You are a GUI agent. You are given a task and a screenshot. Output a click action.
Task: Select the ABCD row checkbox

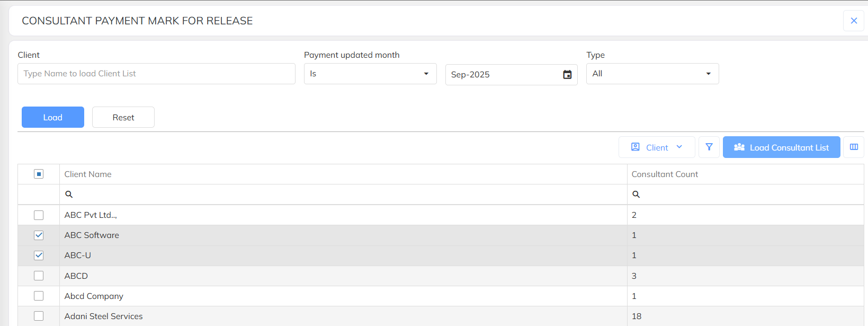pos(39,276)
